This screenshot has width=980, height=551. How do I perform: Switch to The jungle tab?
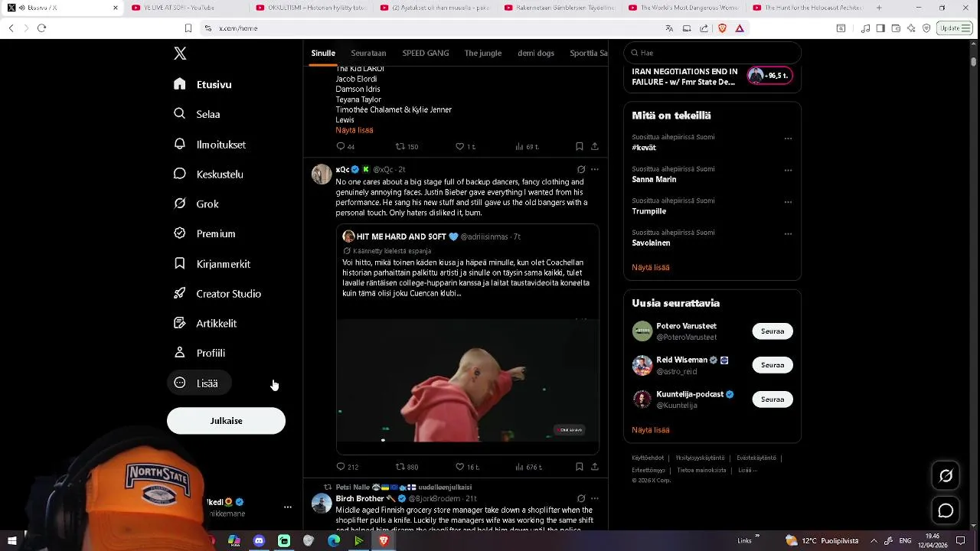coord(482,53)
